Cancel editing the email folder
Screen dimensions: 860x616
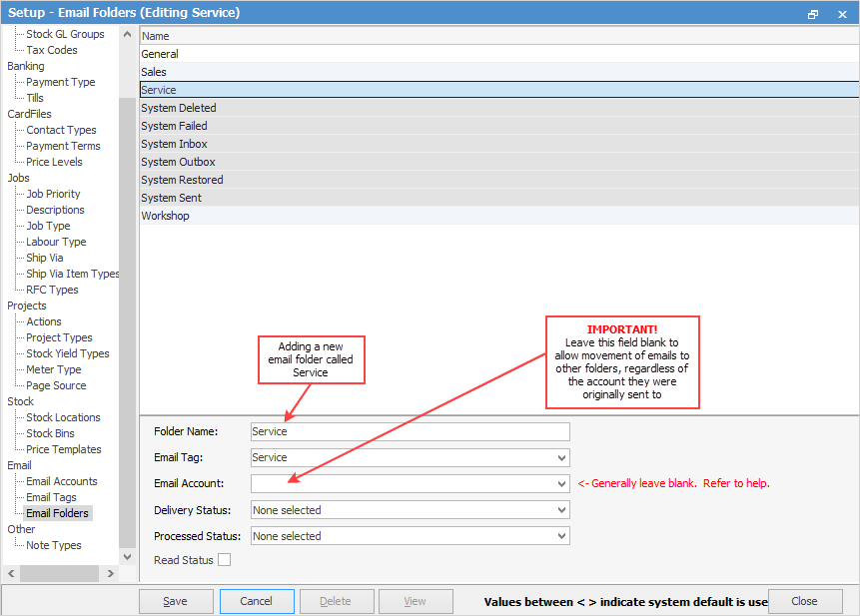tap(256, 601)
